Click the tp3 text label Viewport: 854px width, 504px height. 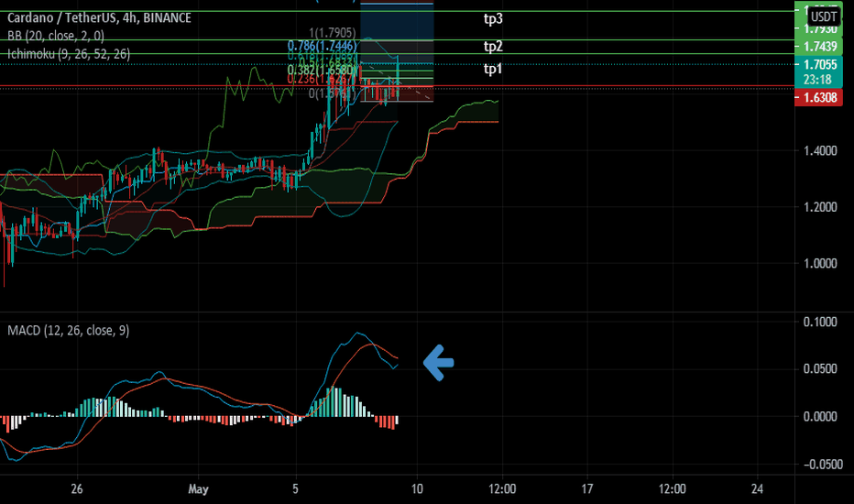pyautogui.click(x=493, y=19)
